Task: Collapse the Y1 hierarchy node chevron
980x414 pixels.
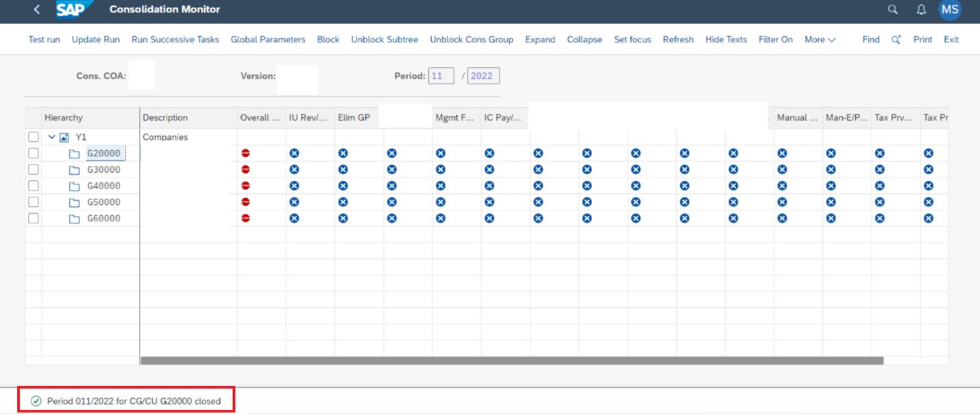Action: pos(51,137)
